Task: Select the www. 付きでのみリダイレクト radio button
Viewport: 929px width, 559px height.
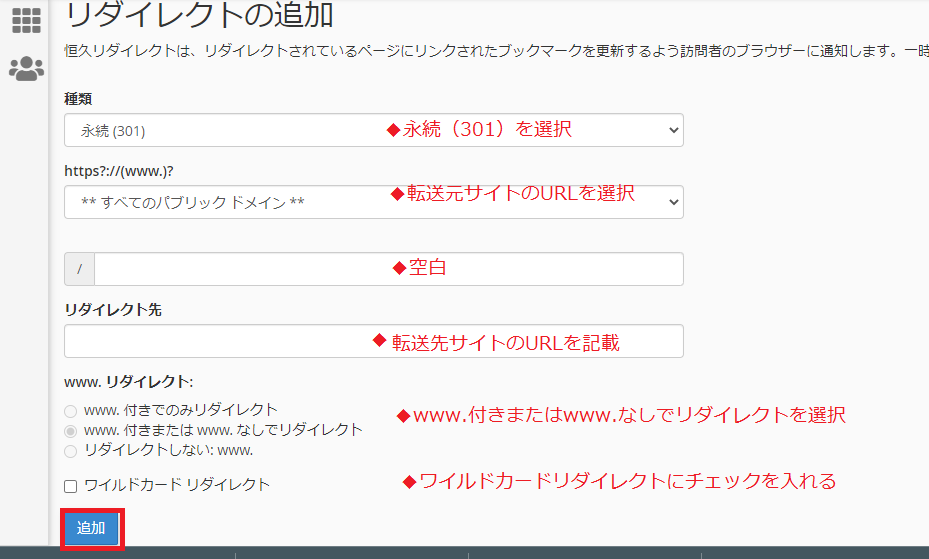Action: [x=70, y=410]
